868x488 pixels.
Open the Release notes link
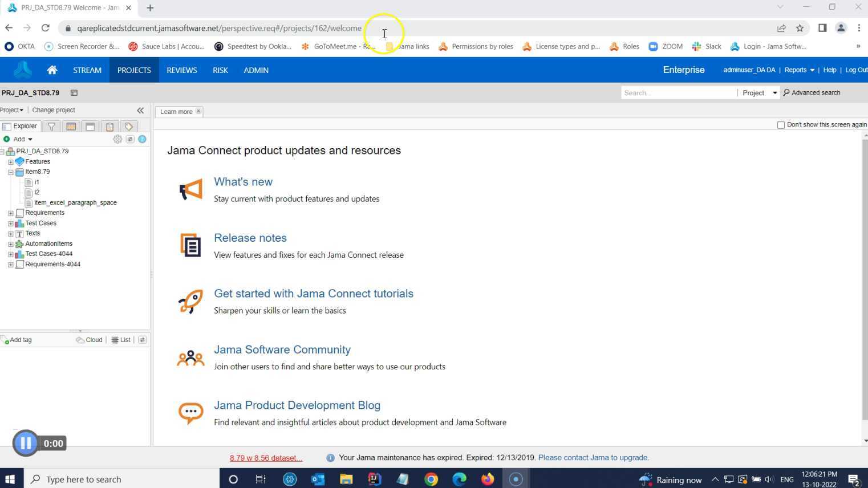pyautogui.click(x=250, y=238)
